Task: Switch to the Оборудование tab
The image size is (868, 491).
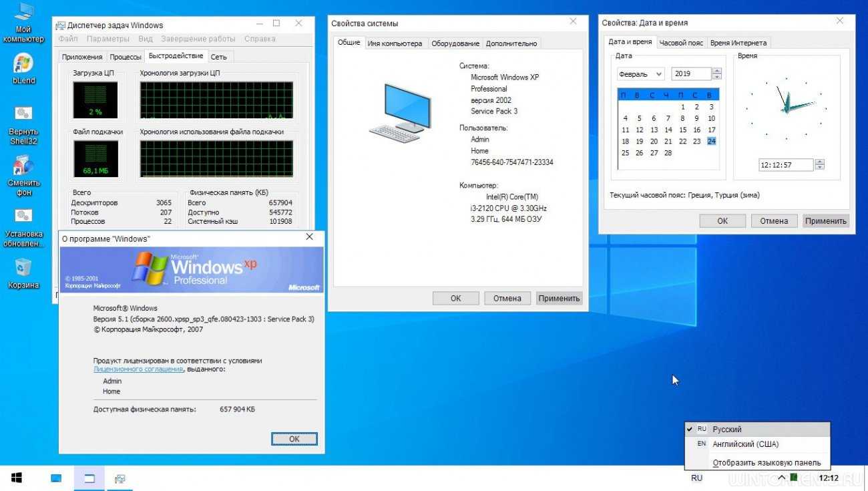Action: (455, 43)
